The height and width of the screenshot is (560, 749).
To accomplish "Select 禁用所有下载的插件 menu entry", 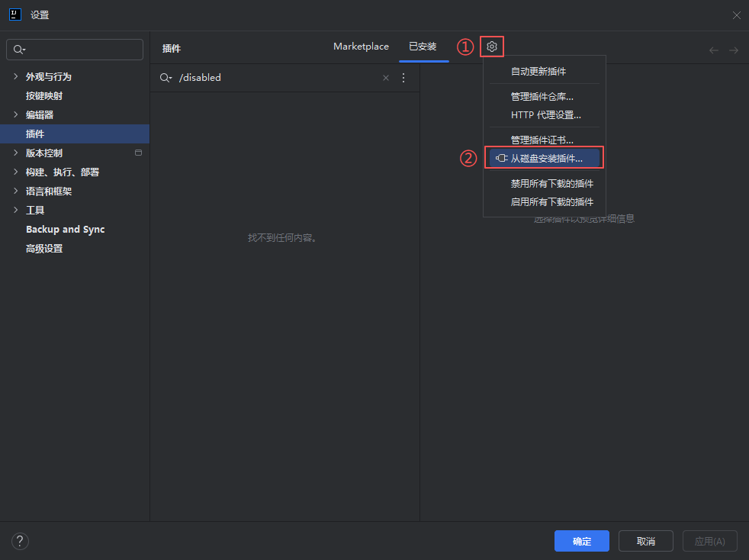I will tap(551, 184).
